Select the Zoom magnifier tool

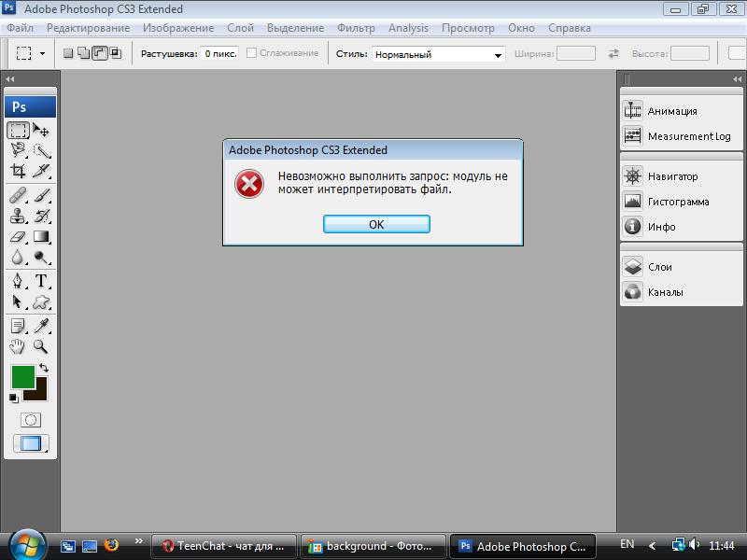tap(42, 347)
